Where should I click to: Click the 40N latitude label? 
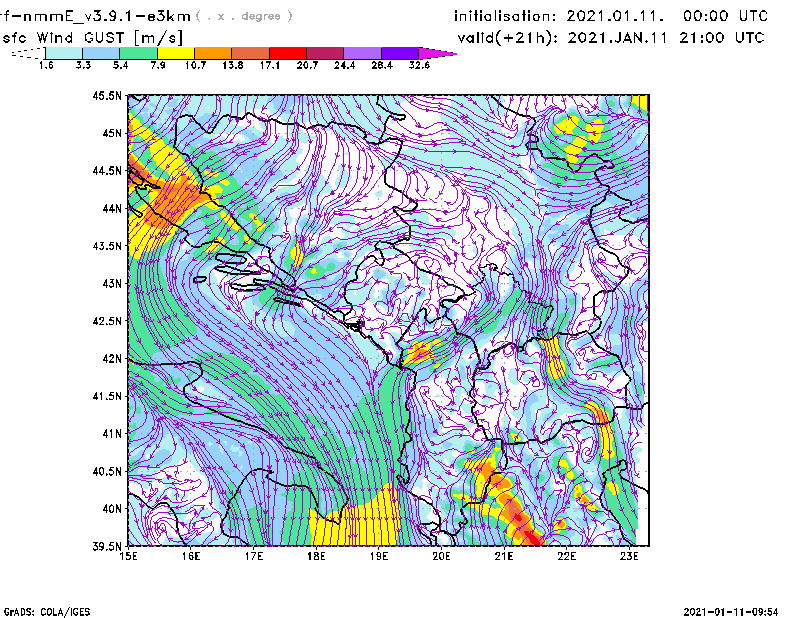112,509
